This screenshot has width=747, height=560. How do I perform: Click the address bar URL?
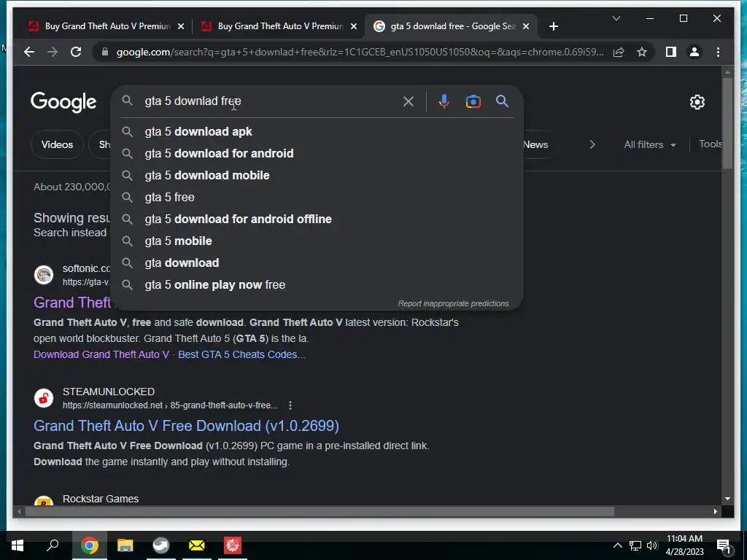tap(360, 52)
